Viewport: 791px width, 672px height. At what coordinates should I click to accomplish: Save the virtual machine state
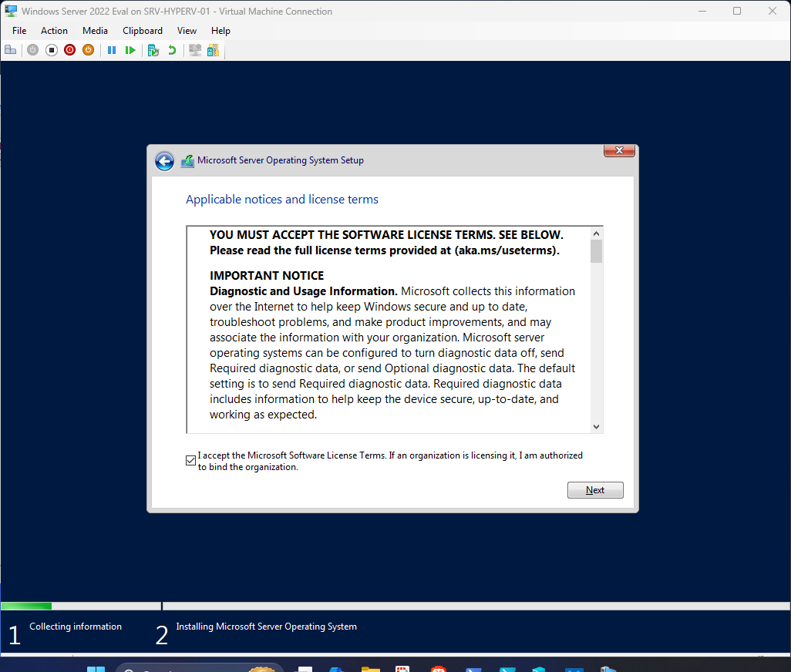click(87, 49)
